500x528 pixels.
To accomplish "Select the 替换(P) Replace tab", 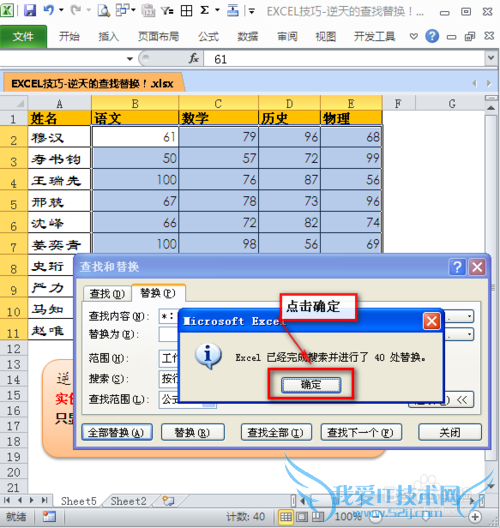I will pos(158,293).
